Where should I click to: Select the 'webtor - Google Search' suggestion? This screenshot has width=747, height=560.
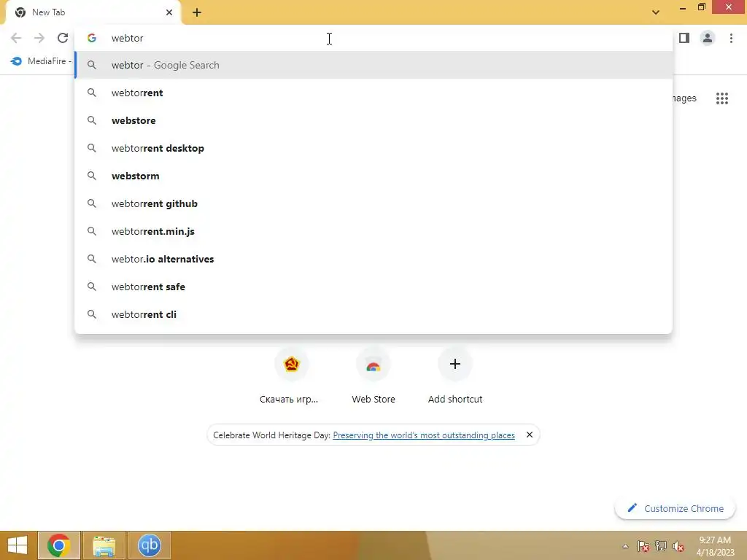(373, 65)
